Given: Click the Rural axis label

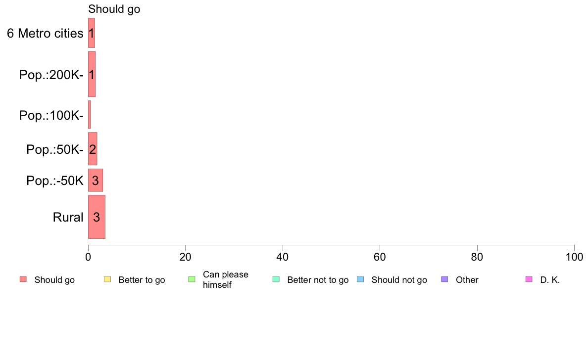Looking at the screenshot, I should click(x=68, y=217).
